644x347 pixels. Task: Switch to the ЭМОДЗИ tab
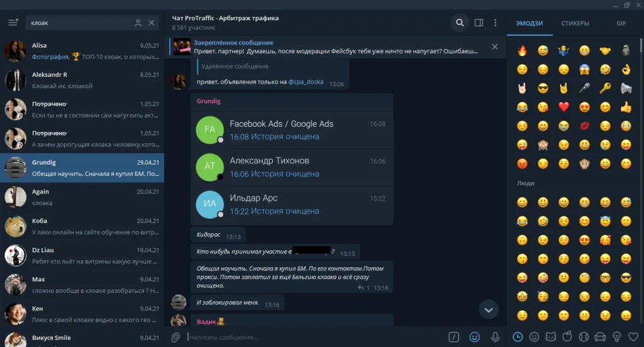tap(530, 23)
